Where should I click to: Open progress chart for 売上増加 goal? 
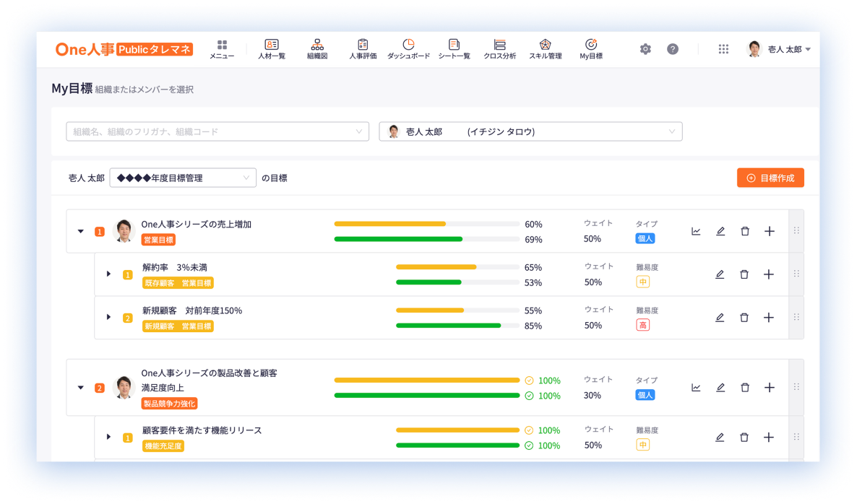click(696, 232)
